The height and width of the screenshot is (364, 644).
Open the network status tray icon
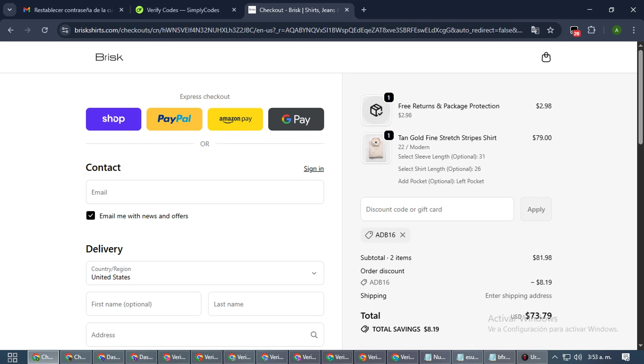[x=566, y=357]
